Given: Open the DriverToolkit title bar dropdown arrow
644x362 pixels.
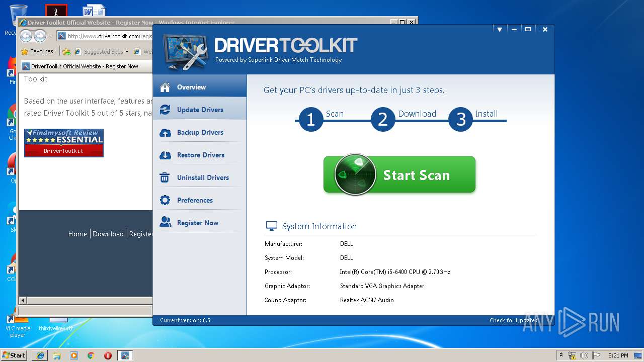Looking at the screenshot, I should [500, 30].
